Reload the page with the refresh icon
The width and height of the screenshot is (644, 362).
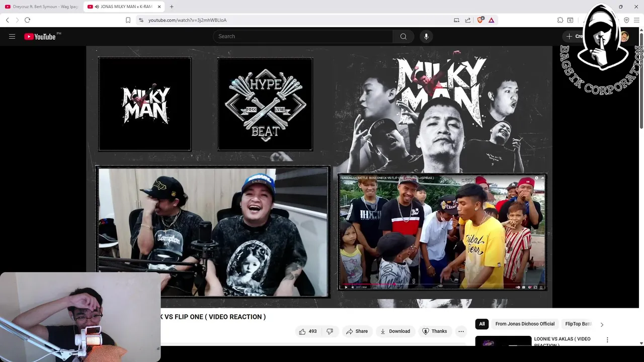pyautogui.click(x=27, y=20)
